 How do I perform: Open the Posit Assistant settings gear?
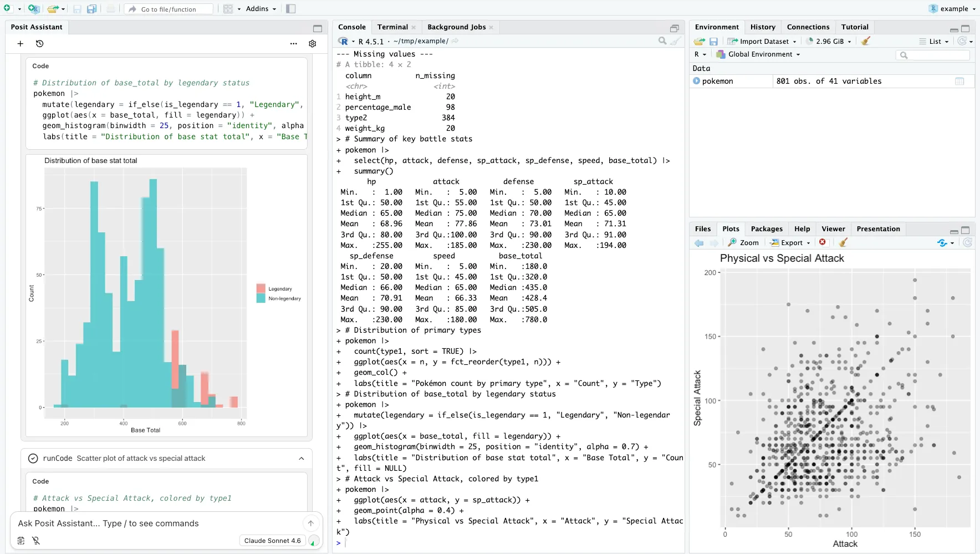point(313,43)
